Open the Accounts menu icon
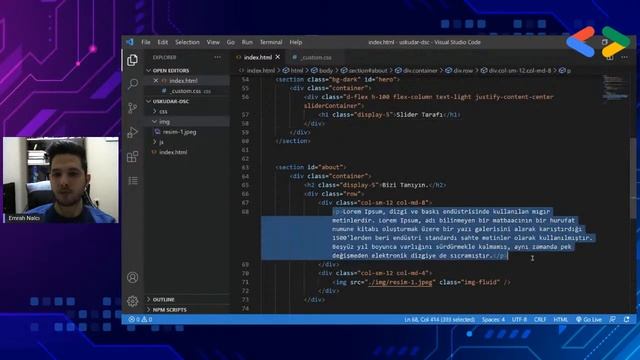Image resolution: width=640 pixels, height=360 pixels. [132, 277]
